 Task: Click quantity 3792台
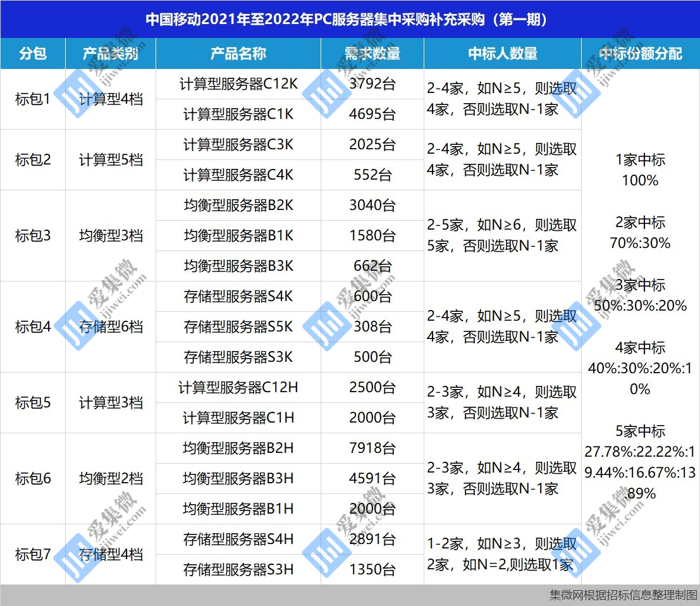pyautogui.click(x=372, y=83)
